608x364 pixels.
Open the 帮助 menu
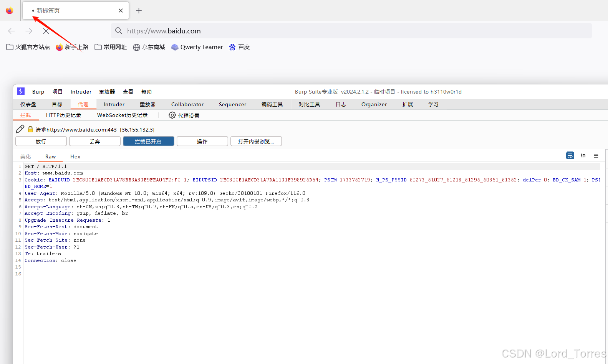146,92
